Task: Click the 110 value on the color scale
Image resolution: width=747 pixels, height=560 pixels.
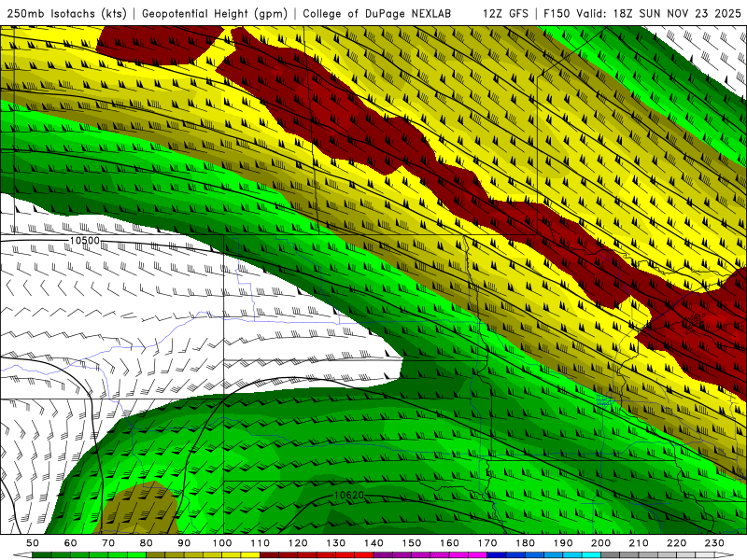Action: pos(261,543)
